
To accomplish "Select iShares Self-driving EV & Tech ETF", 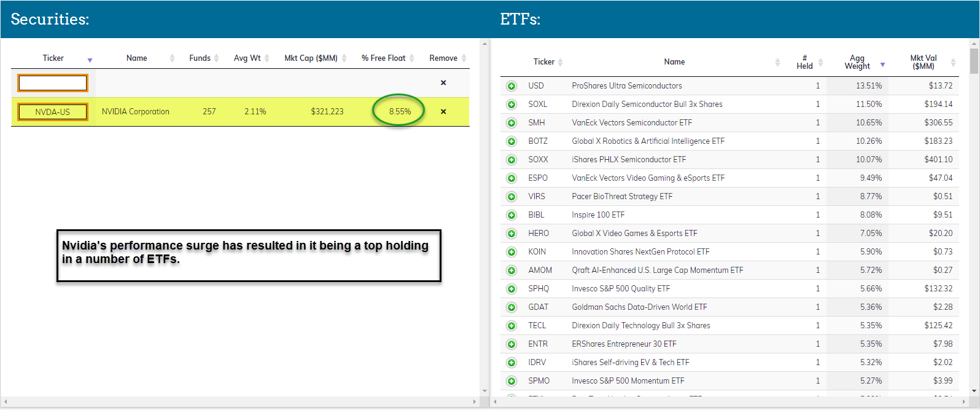I will point(631,363).
